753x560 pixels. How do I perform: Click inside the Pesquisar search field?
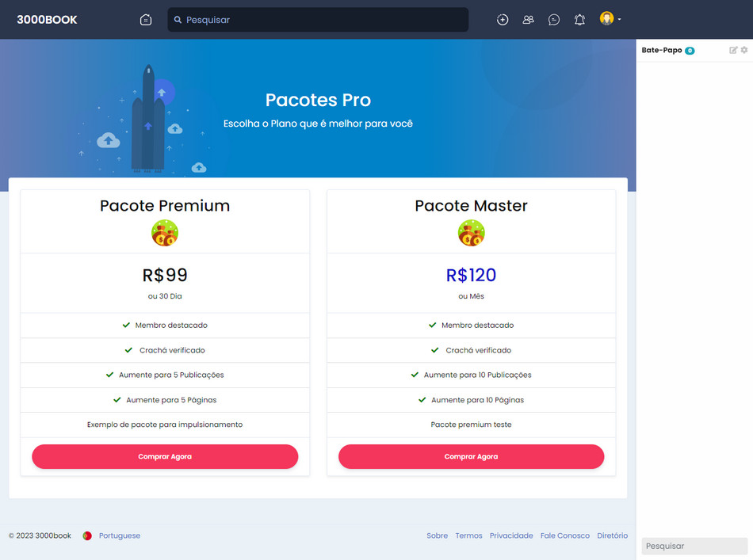317,19
